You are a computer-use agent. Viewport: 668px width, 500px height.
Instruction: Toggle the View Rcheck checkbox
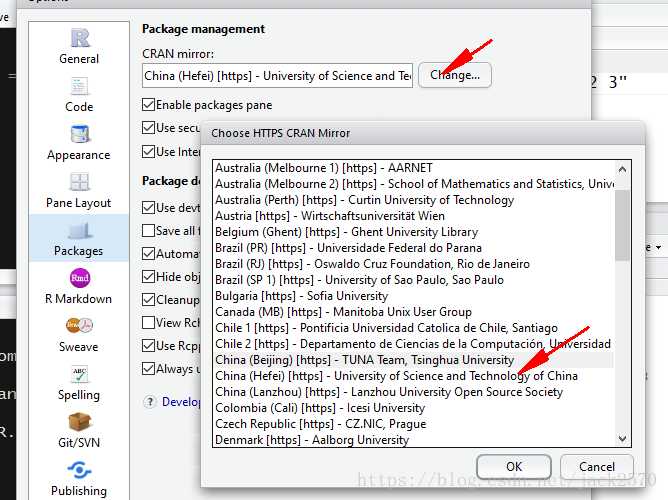tap(148, 322)
